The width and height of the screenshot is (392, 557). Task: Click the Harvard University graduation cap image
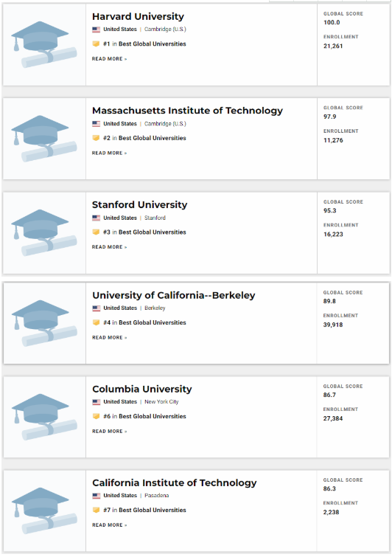point(44,44)
